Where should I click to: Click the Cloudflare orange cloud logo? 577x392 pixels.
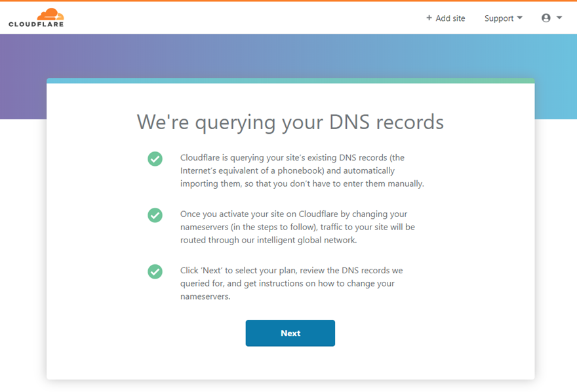[x=50, y=14]
